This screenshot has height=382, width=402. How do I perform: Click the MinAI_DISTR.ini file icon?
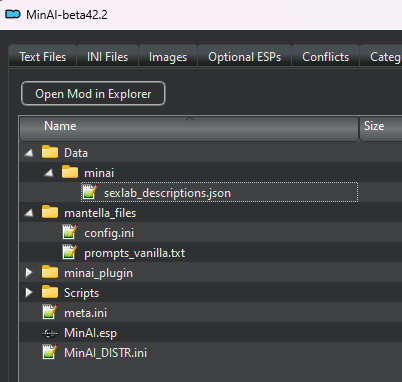coord(50,352)
